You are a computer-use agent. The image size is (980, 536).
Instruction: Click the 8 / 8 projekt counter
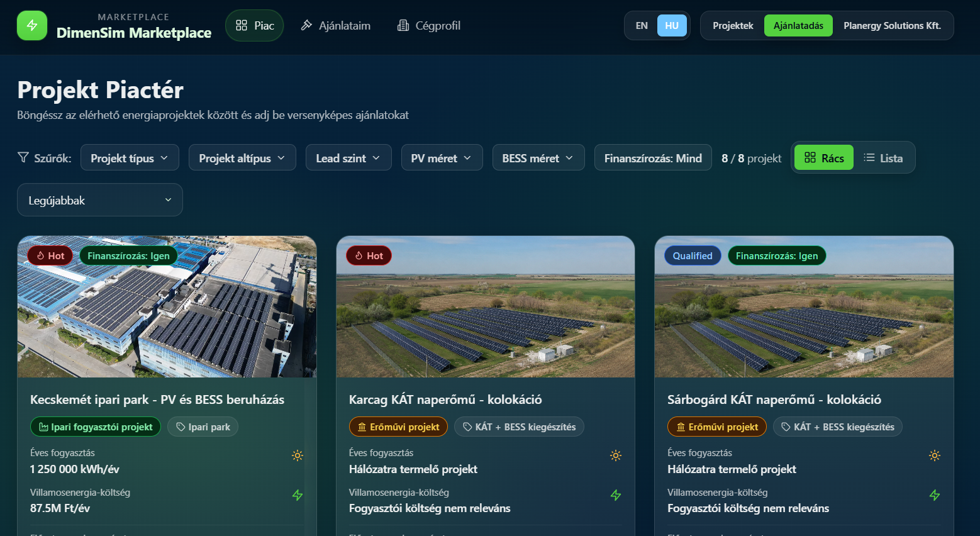click(x=751, y=159)
